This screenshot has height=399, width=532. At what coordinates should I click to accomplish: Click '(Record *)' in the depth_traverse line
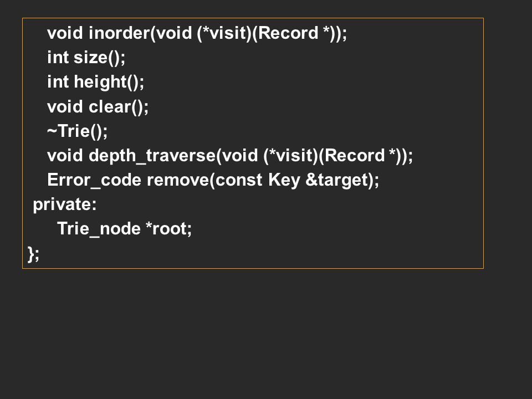coord(361,156)
